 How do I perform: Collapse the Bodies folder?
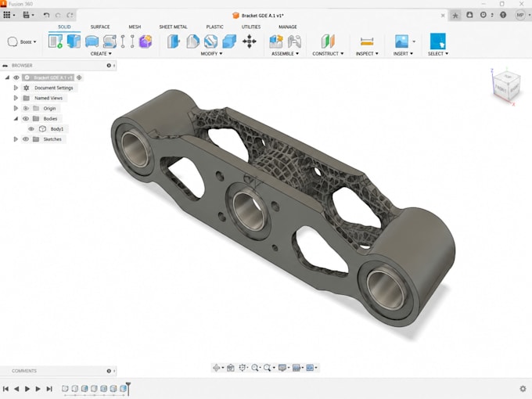16,119
